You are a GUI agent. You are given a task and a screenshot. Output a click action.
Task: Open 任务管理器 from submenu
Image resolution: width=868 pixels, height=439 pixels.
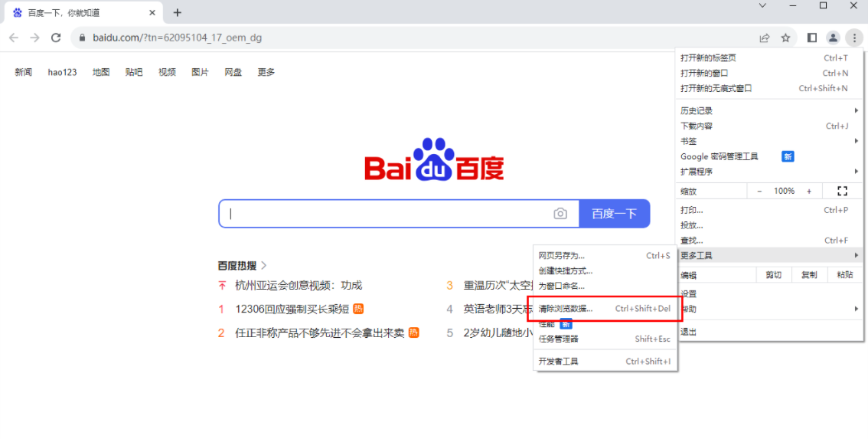tap(605, 339)
